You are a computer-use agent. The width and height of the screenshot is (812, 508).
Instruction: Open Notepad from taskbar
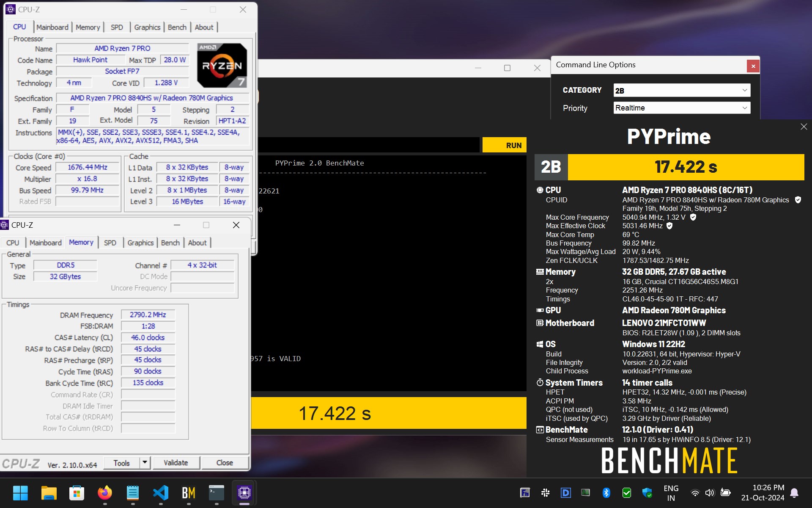[x=133, y=493]
